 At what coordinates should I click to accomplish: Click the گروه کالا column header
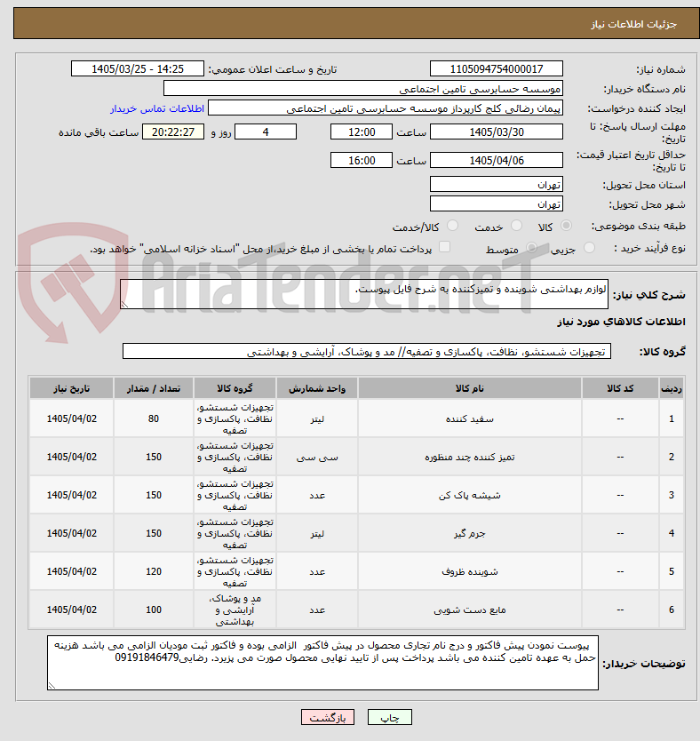coord(235,388)
